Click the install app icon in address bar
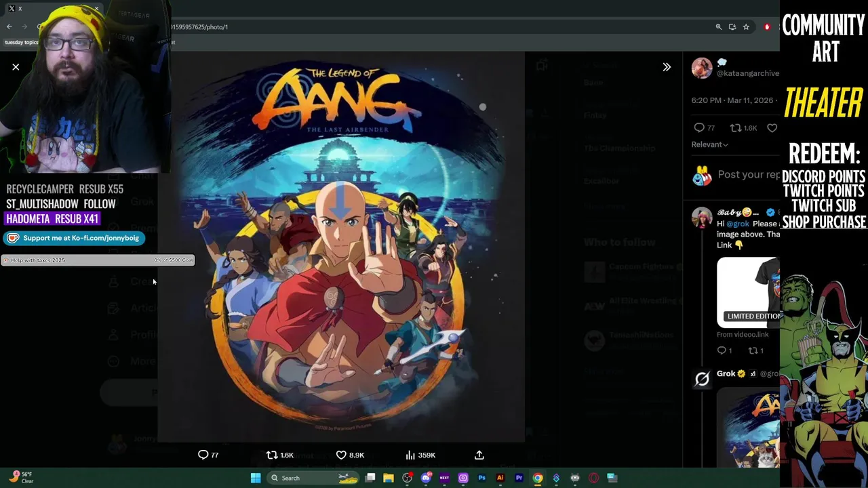Image resolution: width=868 pixels, height=488 pixels. 732,27
